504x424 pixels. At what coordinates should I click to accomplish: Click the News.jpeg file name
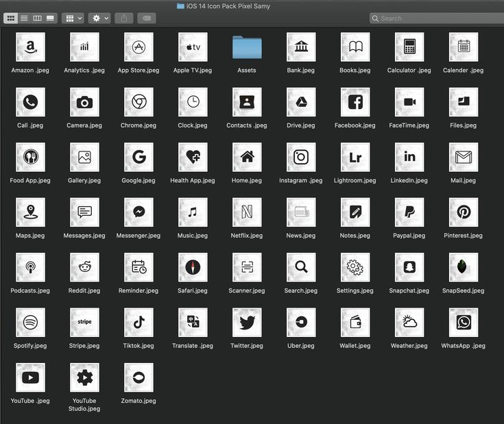pos(301,236)
